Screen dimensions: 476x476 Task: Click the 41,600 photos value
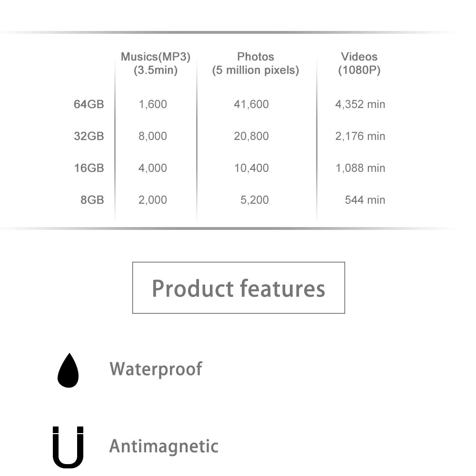click(x=251, y=104)
